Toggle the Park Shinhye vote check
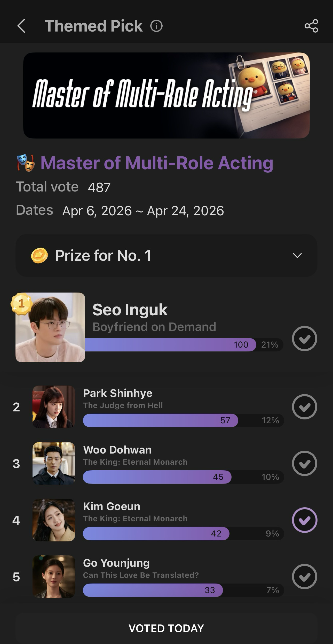 coord(304,407)
